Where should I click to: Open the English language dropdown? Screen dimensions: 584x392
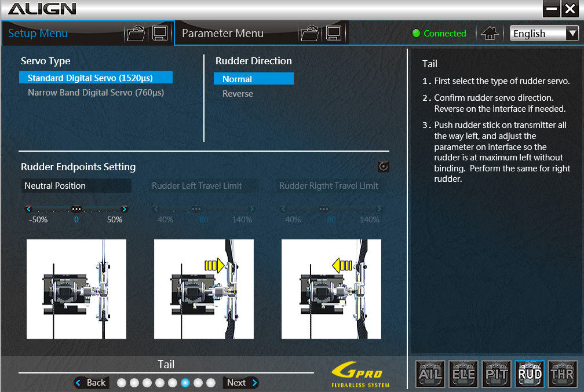click(x=544, y=34)
